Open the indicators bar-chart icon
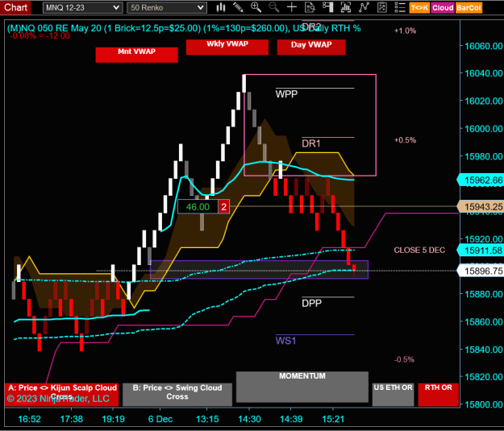Image resolution: width=504 pixels, height=431 pixels. coord(345,7)
